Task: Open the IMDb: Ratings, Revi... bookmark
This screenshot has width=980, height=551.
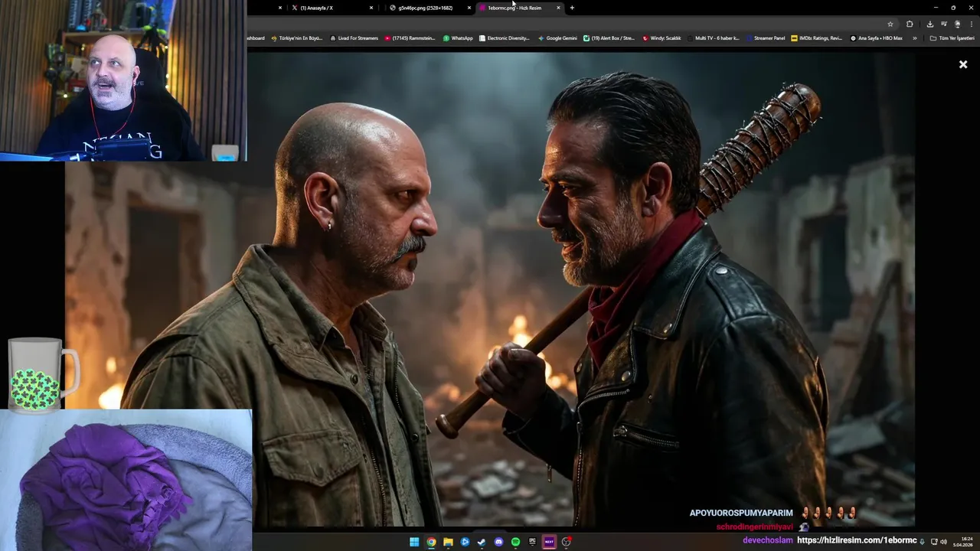Action: [x=817, y=37]
